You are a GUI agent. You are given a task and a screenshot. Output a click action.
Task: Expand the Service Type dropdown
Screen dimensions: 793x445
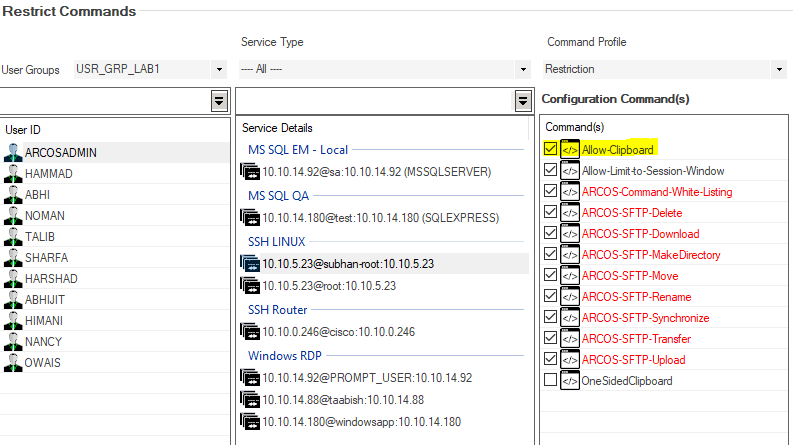(x=523, y=69)
